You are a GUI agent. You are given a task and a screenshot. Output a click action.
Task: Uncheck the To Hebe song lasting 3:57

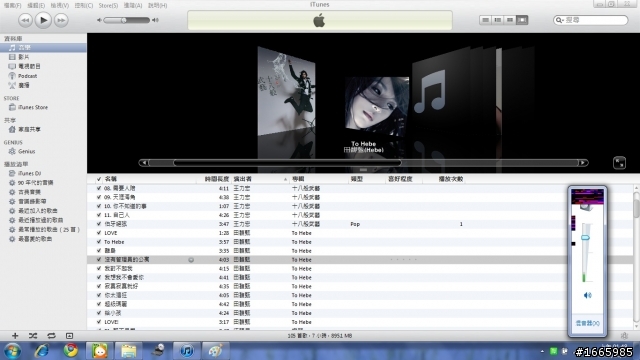click(99, 242)
